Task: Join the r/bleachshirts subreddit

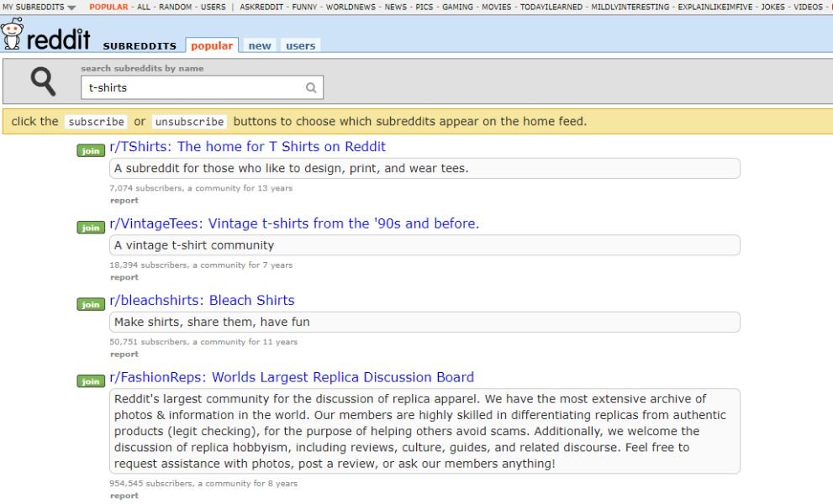Action: [91, 304]
